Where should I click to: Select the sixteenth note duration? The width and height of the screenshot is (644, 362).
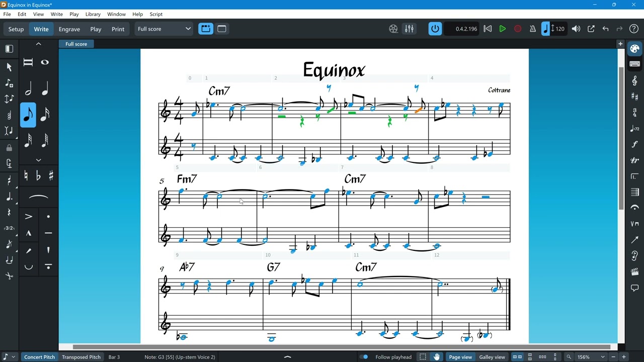(x=45, y=115)
